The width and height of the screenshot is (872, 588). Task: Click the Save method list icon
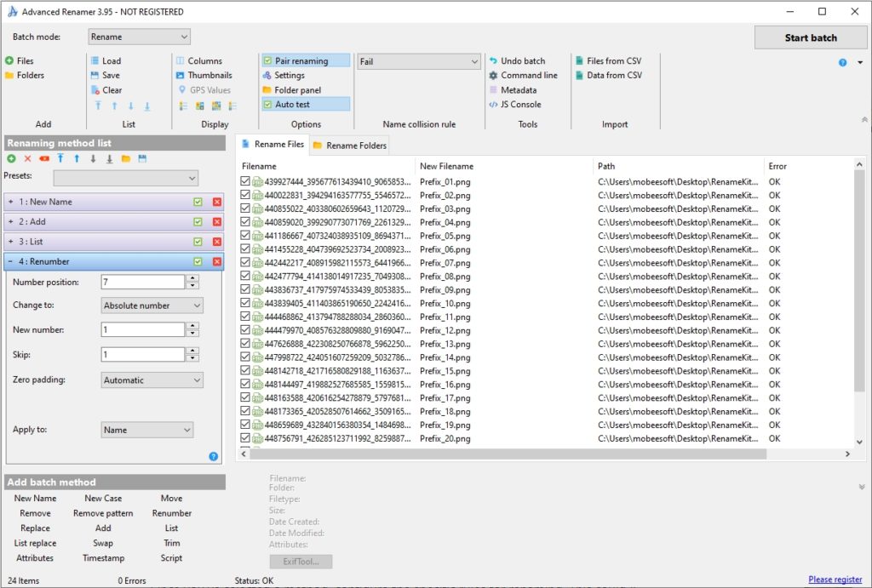point(142,158)
